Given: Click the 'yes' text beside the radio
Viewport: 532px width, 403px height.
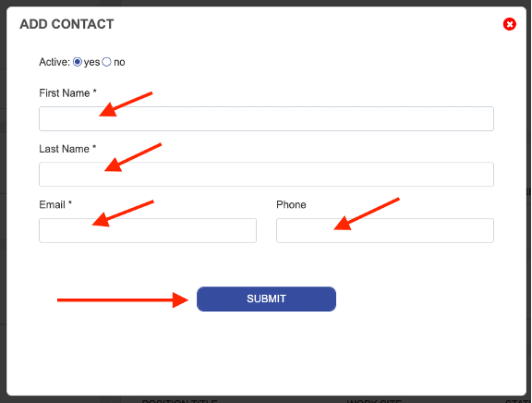Looking at the screenshot, I should point(91,62).
